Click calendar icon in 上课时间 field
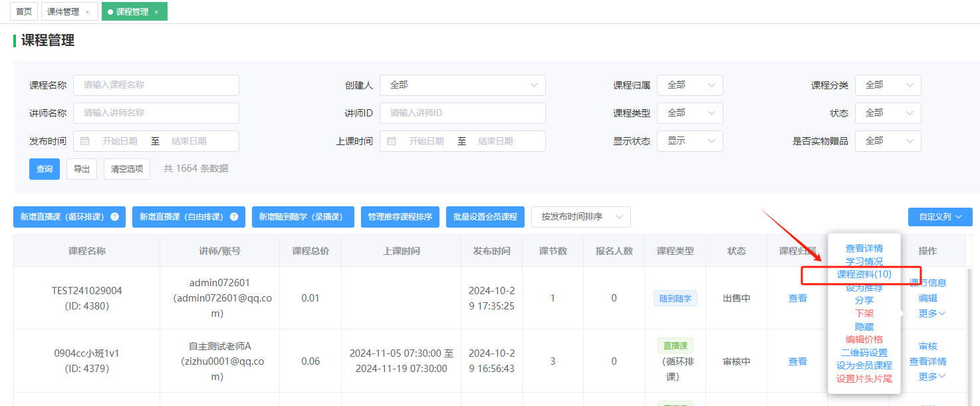 coord(392,141)
